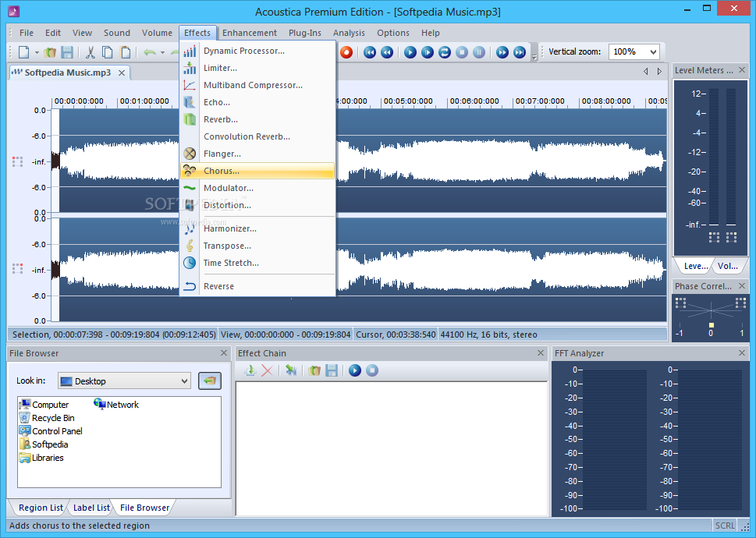Apply the effect chain to the audio
This screenshot has width=756, height=538.
[x=291, y=370]
